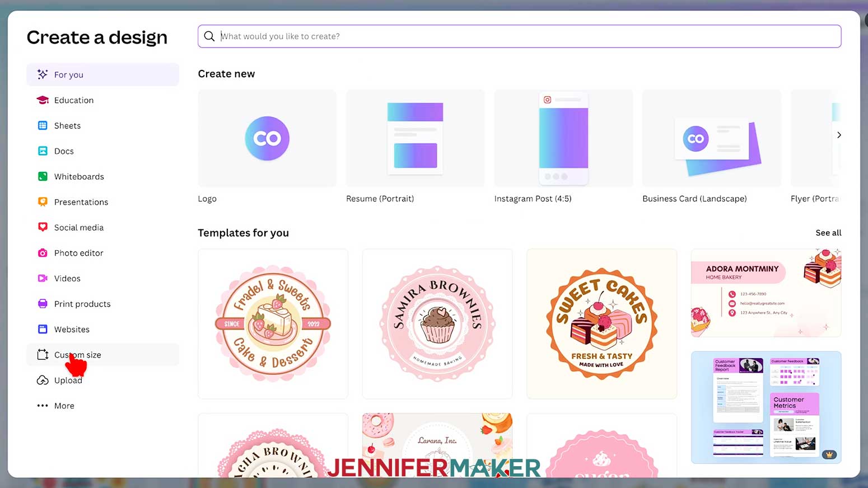Click the crown premium badge icon

coord(829,454)
